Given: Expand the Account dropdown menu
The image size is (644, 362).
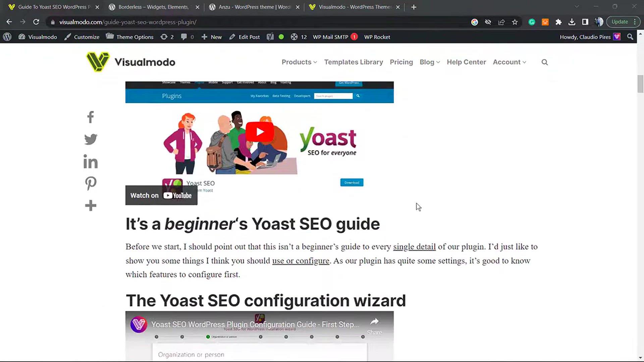Looking at the screenshot, I should [x=509, y=62].
